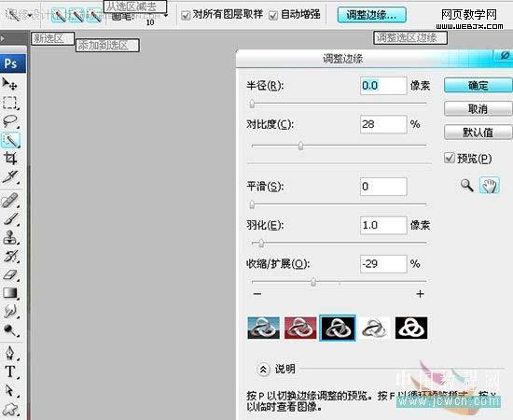Select the Rectangular Marquee tool

[x=10, y=103]
